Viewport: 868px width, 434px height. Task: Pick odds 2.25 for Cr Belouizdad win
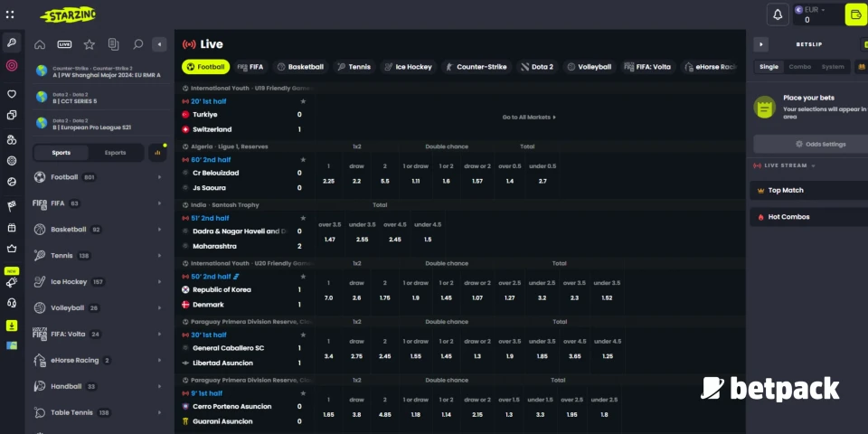(x=328, y=181)
